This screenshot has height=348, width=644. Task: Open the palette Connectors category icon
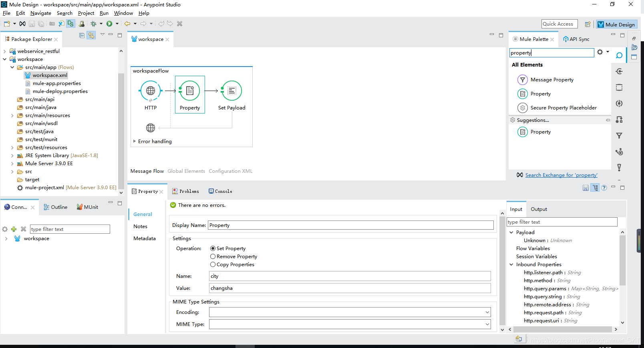tap(619, 71)
